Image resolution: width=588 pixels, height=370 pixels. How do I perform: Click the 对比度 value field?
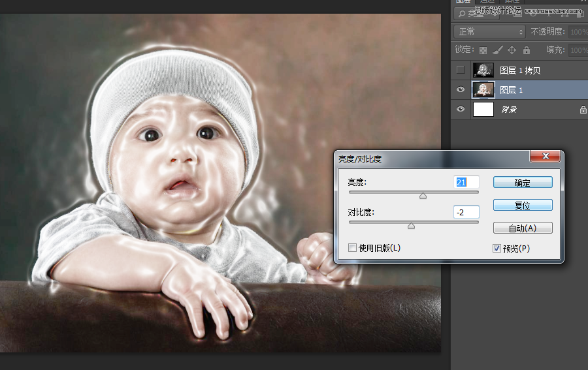(466, 212)
